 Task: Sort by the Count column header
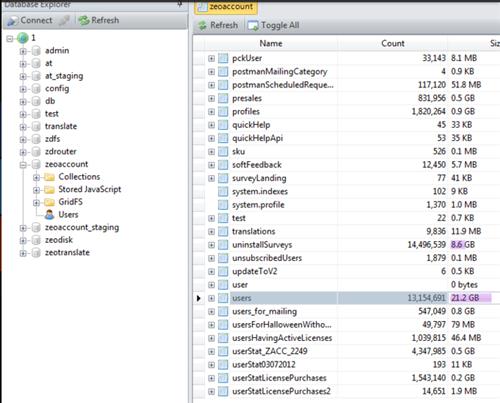point(392,43)
